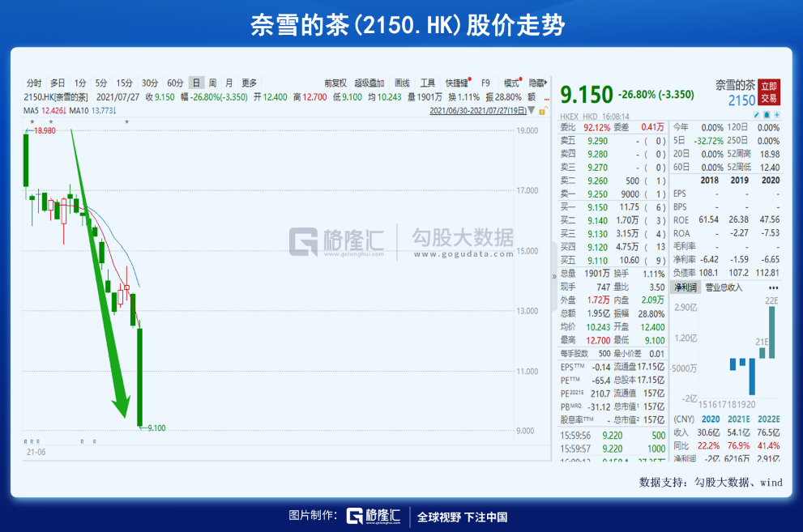The image size is (803, 532).
Task: Click the 总量 1901万 volume value
Action: (596, 274)
